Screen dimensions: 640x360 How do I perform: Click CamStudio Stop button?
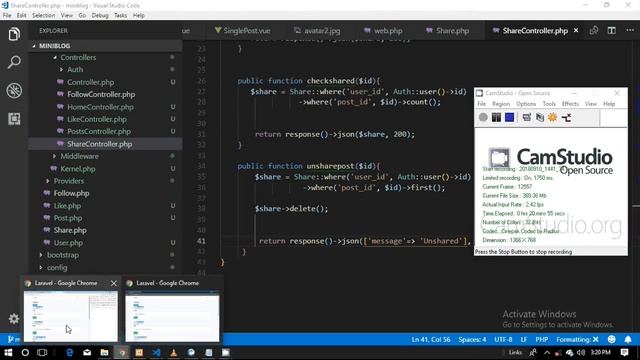tap(509, 118)
